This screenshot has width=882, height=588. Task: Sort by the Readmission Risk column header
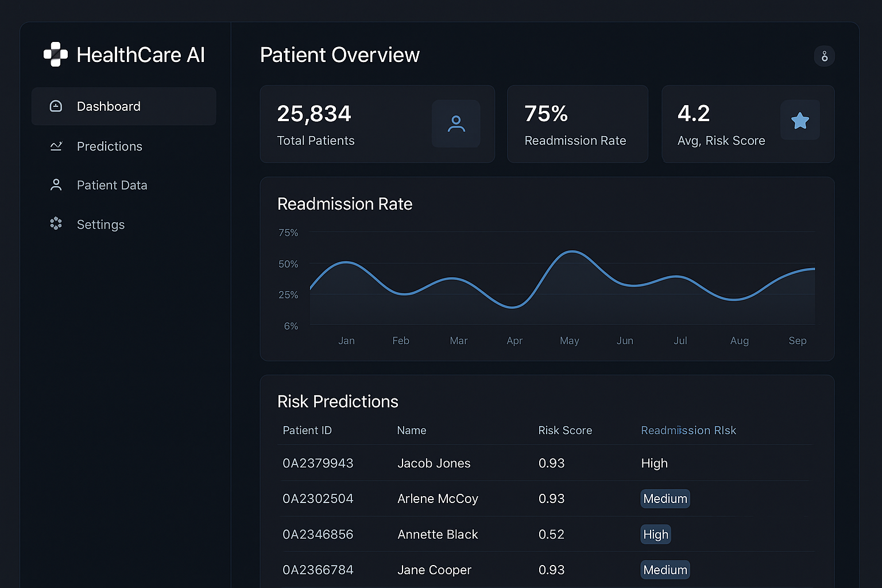pyautogui.click(x=688, y=430)
